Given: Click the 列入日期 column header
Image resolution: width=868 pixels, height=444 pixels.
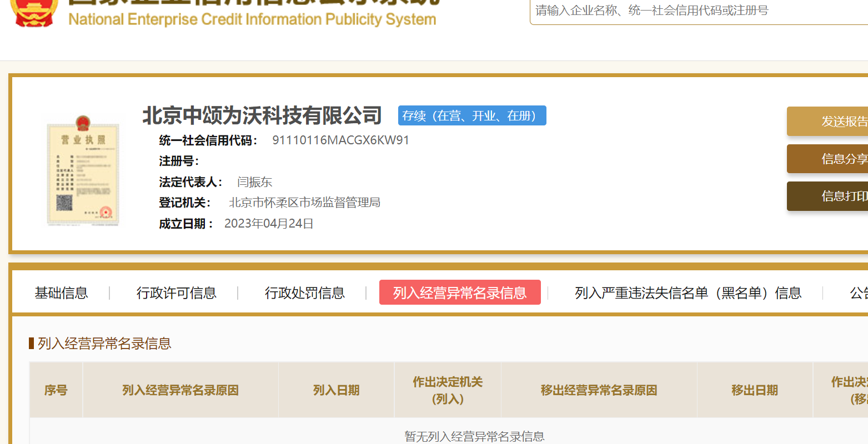Looking at the screenshot, I should pos(337,390).
